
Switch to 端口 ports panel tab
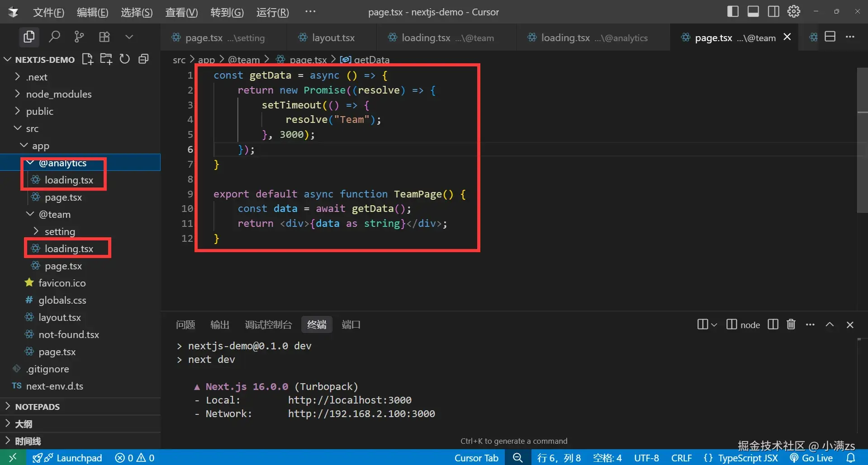tap(351, 325)
